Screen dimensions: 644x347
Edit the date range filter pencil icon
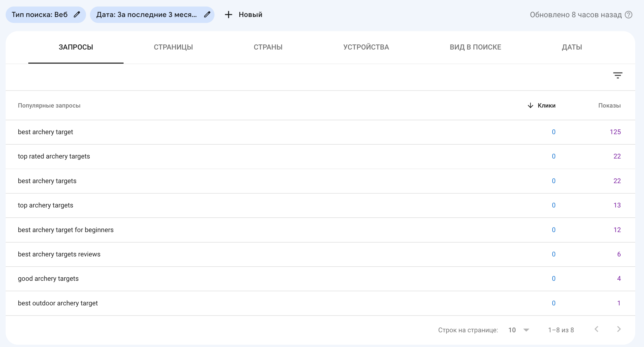click(x=207, y=15)
